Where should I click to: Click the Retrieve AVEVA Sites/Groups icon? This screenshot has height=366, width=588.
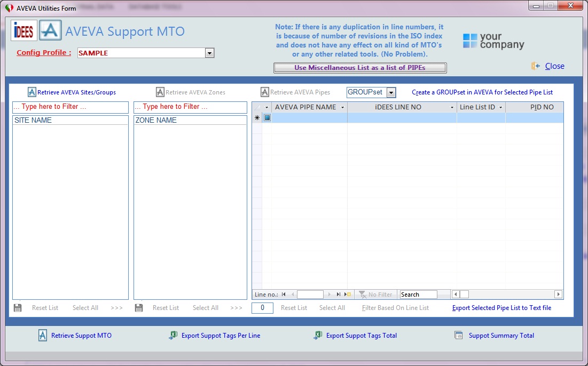coord(32,92)
